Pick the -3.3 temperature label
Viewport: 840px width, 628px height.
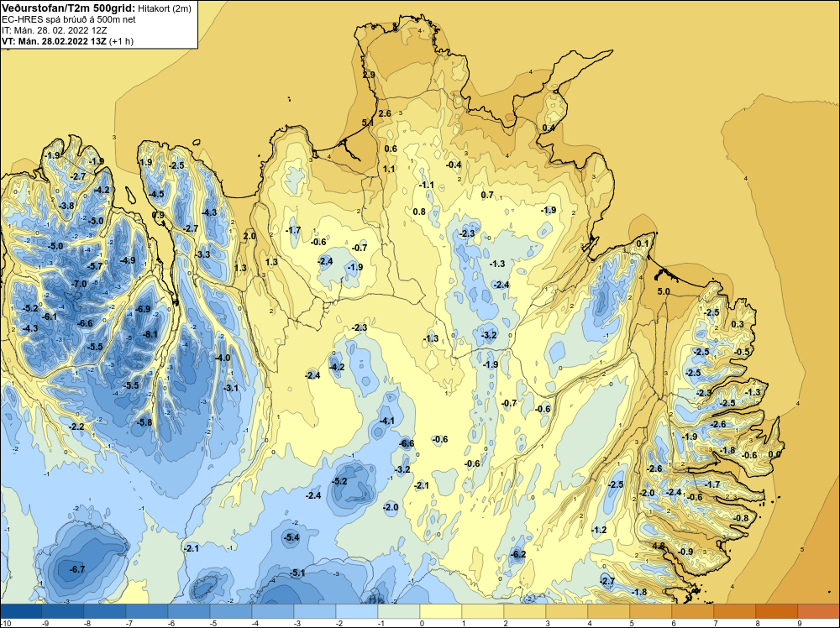(x=203, y=254)
